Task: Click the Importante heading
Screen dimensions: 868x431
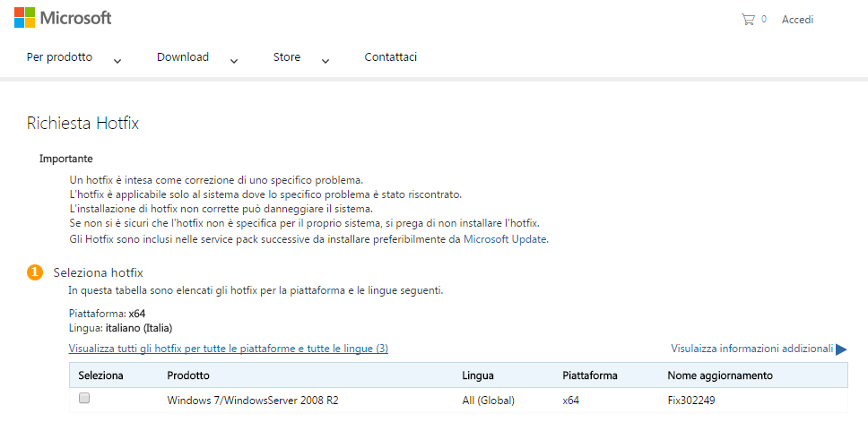Action: pyautogui.click(x=65, y=159)
